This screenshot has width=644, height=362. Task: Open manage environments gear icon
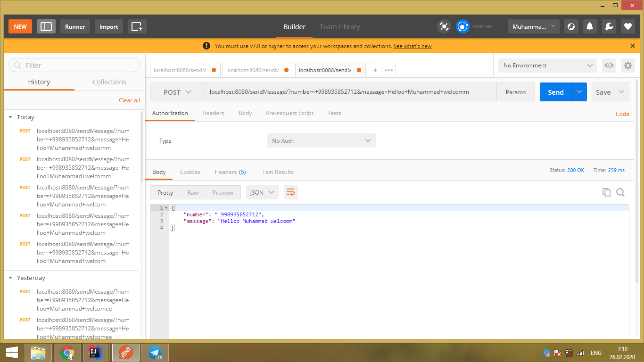click(627, 66)
